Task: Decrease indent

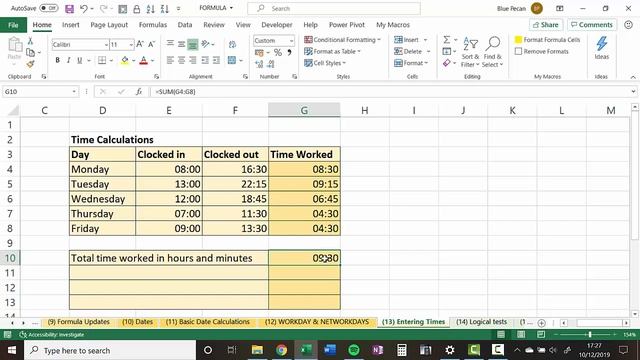Action: [205, 60]
